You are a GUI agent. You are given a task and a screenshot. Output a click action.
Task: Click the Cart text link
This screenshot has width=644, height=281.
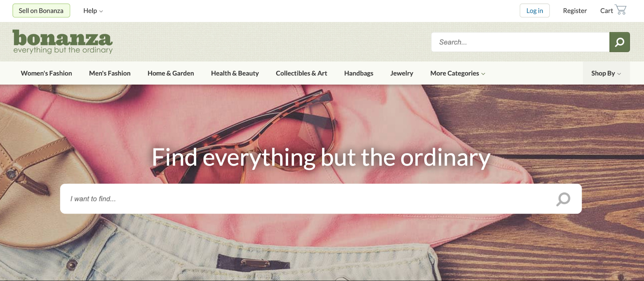[x=606, y=11]
